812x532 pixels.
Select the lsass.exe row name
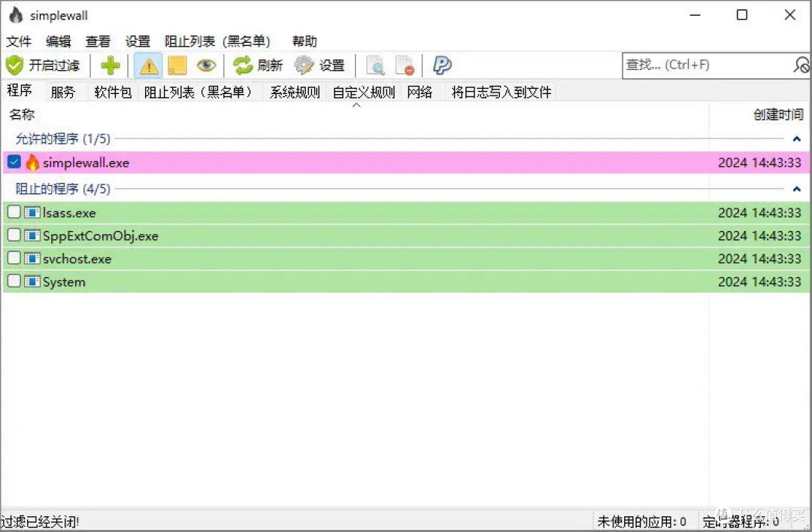[x=69, y=213]
